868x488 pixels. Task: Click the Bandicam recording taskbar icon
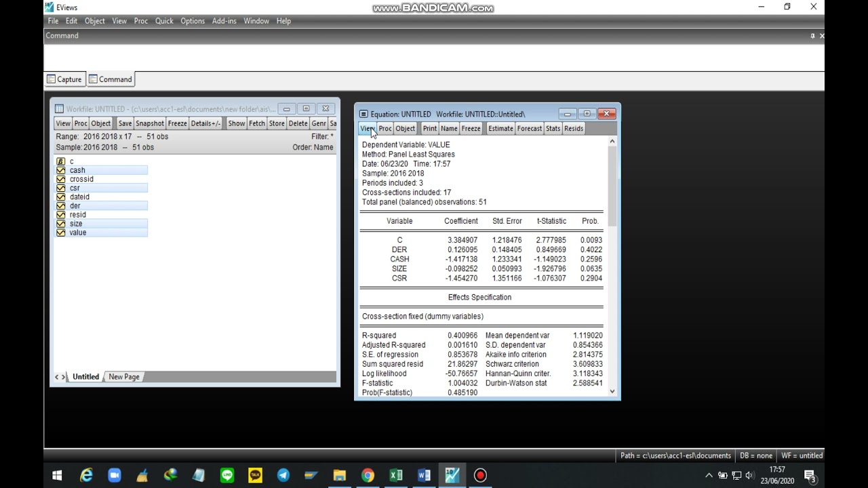click(x=480, y=475)
